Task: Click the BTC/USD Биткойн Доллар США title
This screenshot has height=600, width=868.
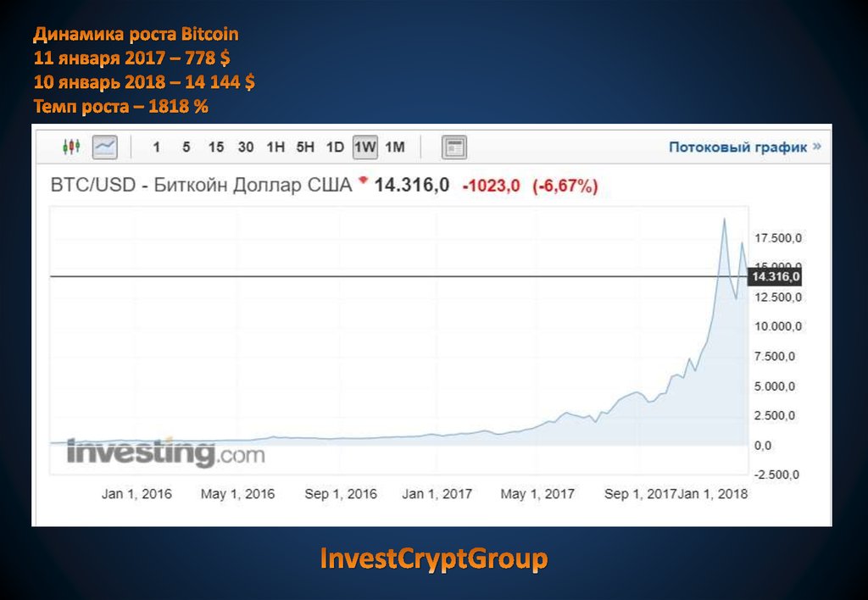Action: click(x=201, y=186)
